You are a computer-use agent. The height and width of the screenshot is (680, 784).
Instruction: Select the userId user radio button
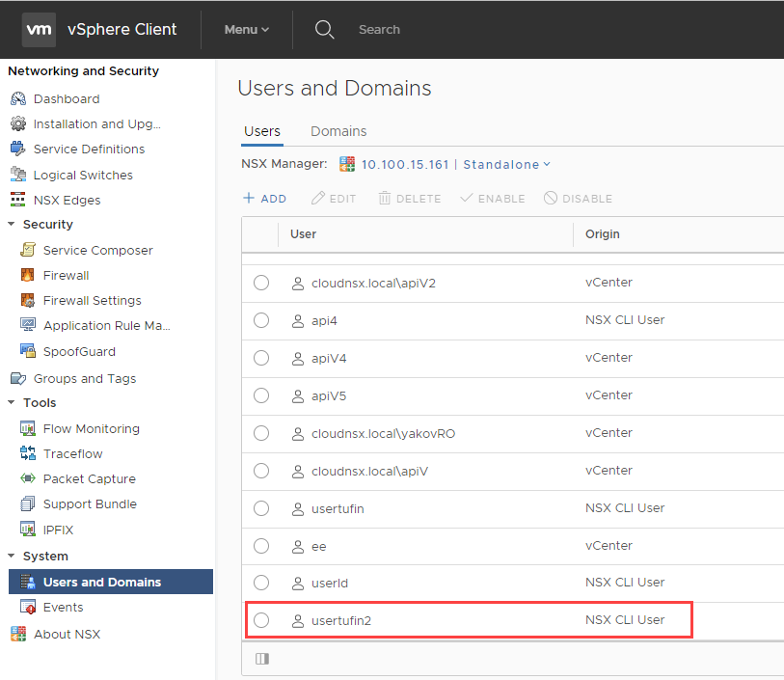click(x=261, y=583)
